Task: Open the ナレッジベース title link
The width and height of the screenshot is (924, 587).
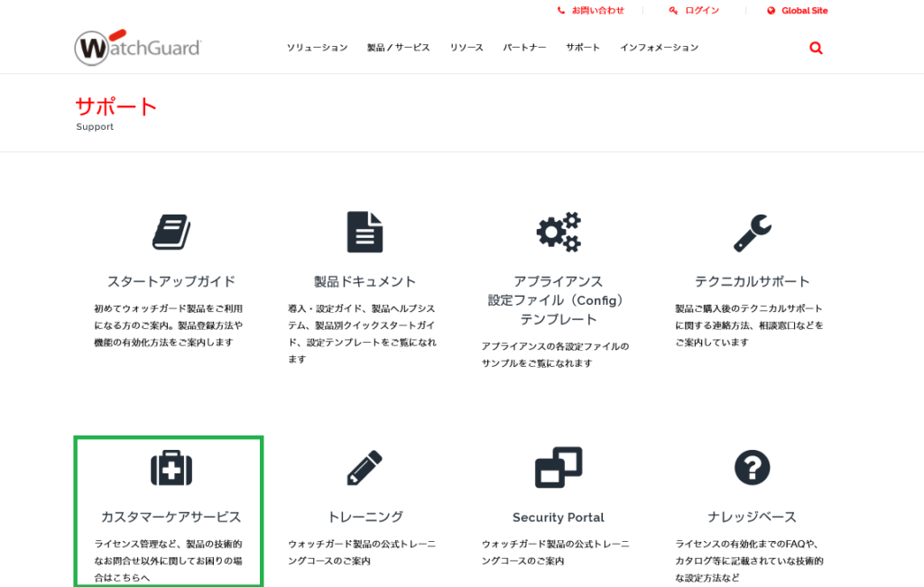Action: pyautogui.click(x=752, y=517)
